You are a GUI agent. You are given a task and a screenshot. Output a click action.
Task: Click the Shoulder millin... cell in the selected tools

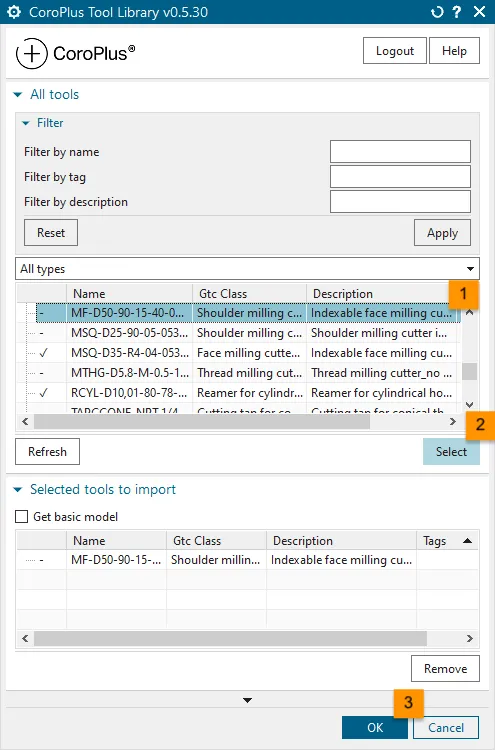tap(216, 560)
